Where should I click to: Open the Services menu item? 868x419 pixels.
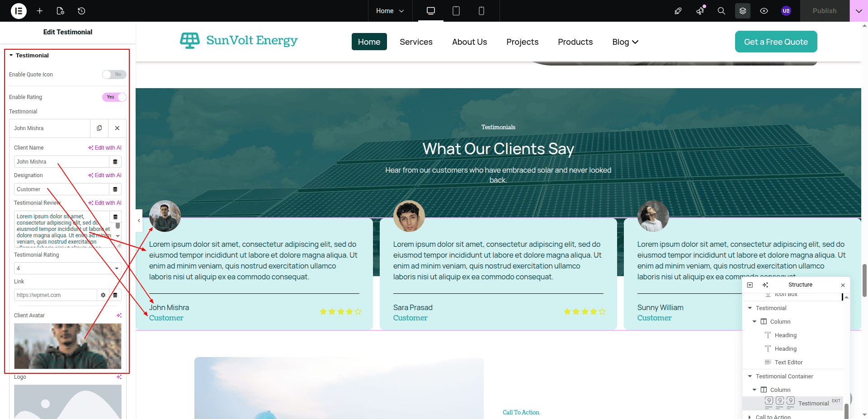(x=416, y=42)
